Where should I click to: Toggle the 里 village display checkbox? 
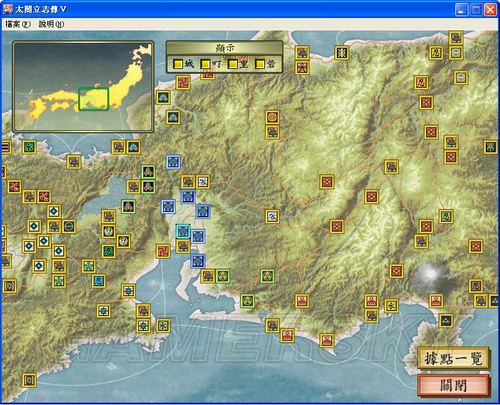point(233,64)
